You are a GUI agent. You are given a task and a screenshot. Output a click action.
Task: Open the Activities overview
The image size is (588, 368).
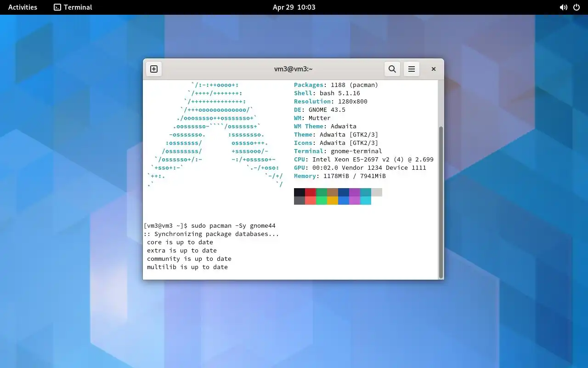[23, 7]
